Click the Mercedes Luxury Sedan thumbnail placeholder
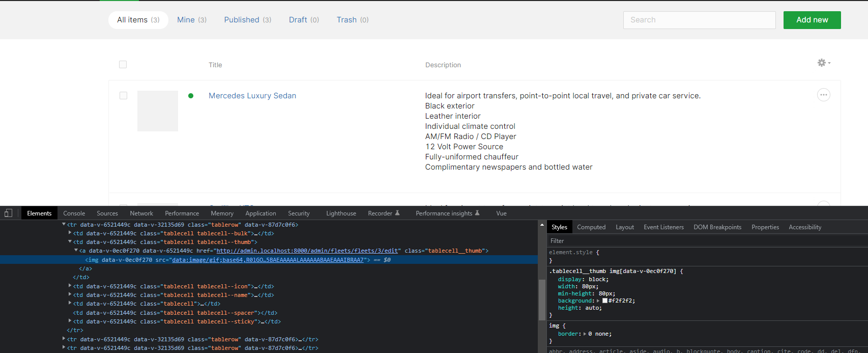This screenshot has width=868, height=353. pos(158,111)
